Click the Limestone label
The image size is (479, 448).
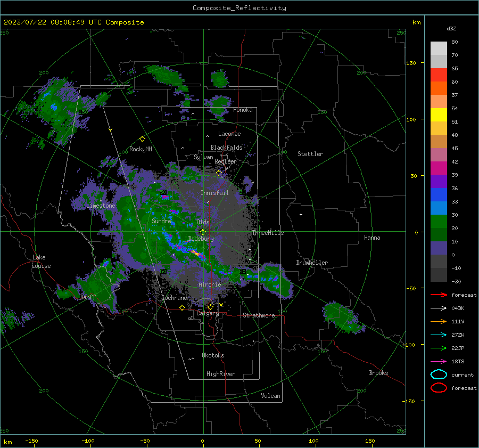click(x=101, y=206)
